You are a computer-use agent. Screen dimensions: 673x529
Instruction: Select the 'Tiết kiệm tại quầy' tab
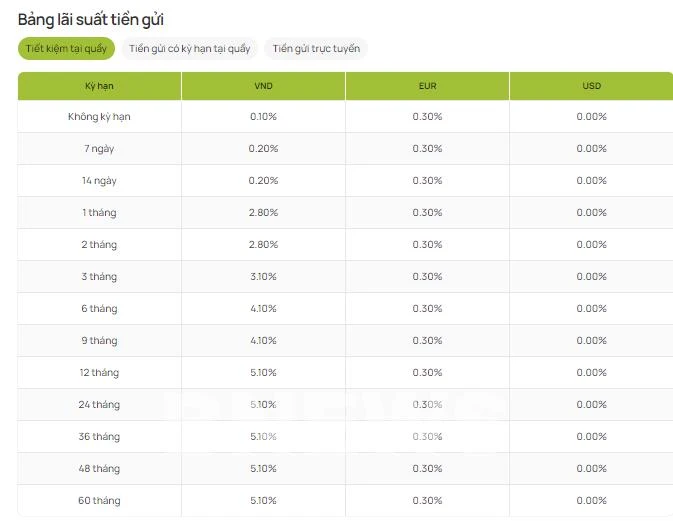(x=66, y=49)
